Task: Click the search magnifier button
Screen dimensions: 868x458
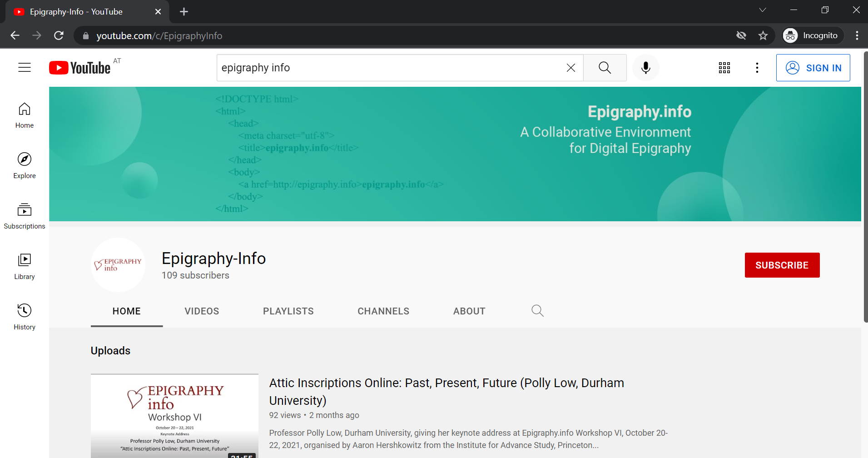Action: [605, 68]
